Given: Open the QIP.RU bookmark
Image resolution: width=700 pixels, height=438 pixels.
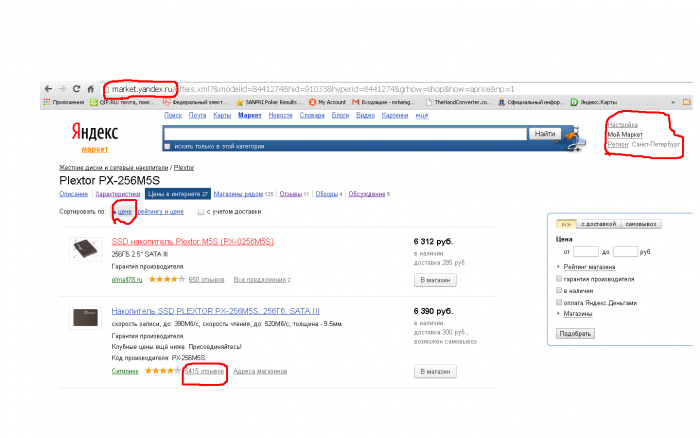Looking at the screenshot, I should [x=122, y=102].
